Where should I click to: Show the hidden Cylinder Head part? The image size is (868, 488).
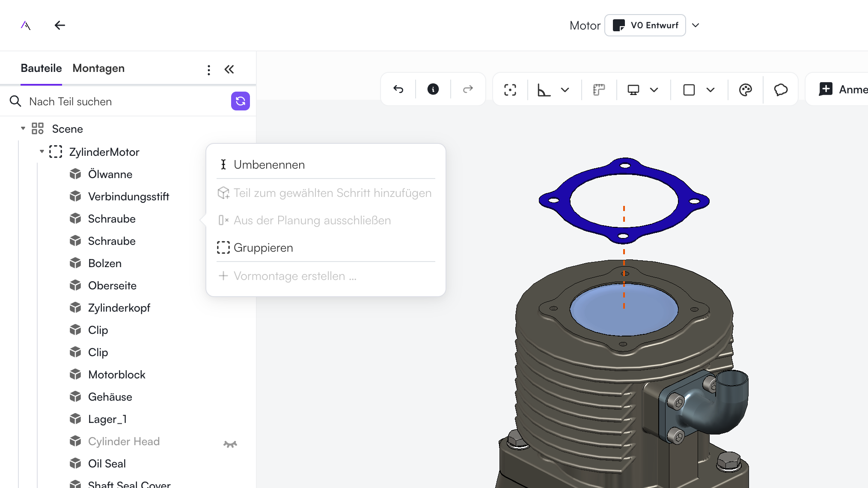point(230,444)
